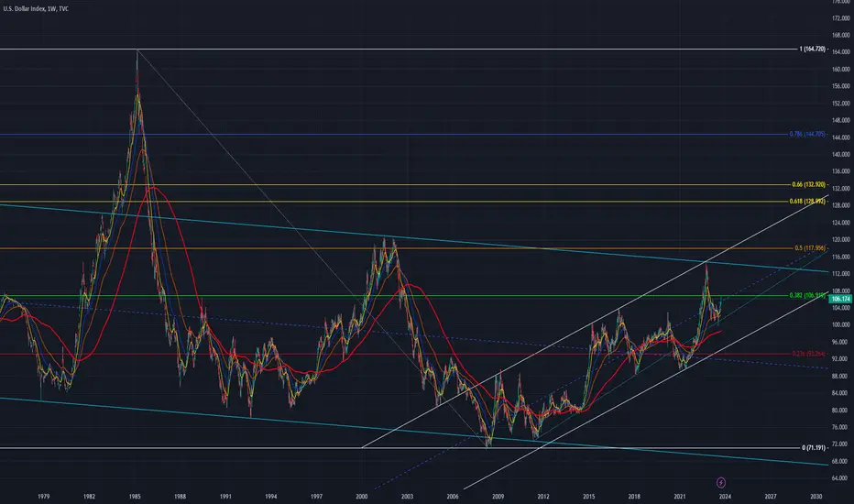
Task: Click the 1997 label on time axis
Action: [316, 497]
